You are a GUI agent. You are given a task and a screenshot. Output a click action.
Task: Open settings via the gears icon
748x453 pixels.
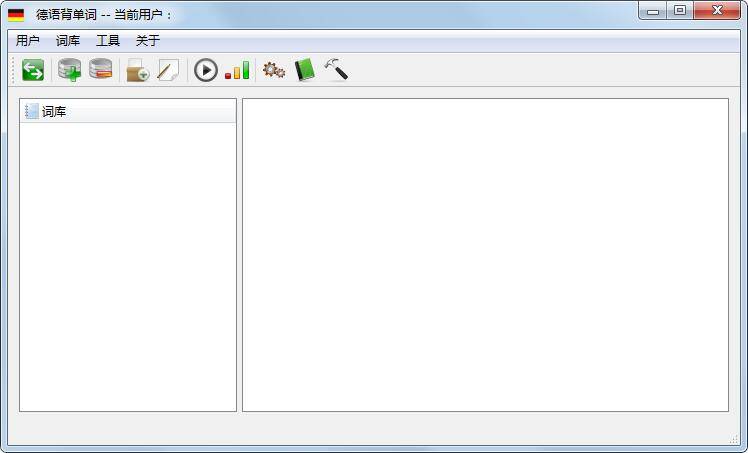273,70
